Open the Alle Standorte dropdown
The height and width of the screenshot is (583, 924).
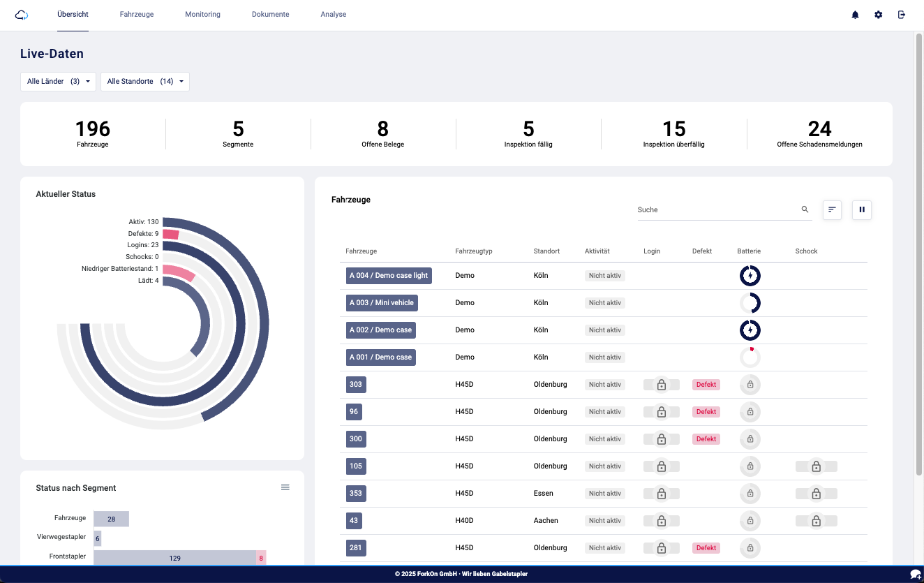(x=145, y=82)
